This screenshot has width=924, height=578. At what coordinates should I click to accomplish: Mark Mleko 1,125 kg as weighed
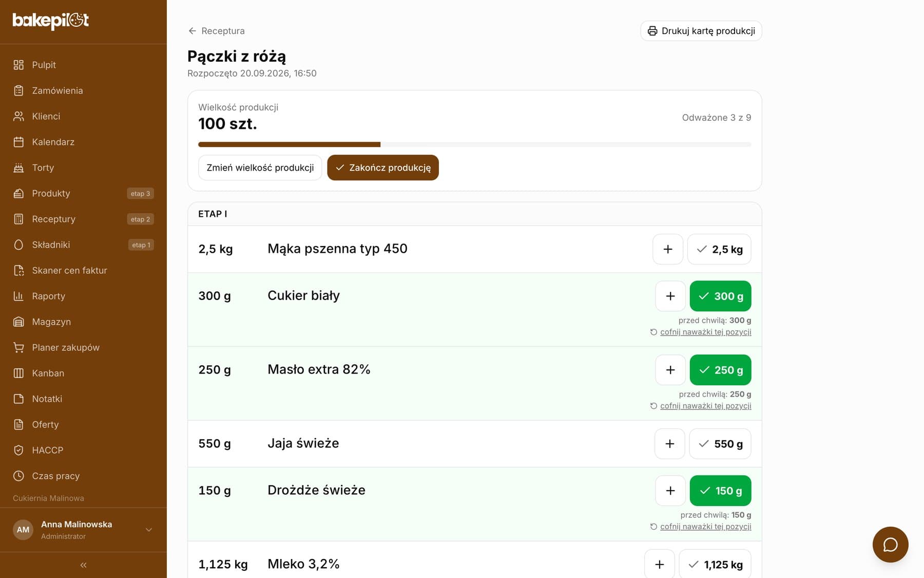715,564
